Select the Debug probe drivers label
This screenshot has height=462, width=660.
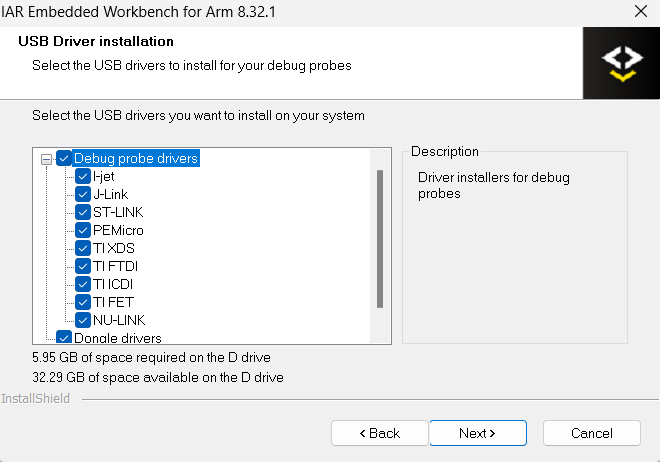(136, 158)
